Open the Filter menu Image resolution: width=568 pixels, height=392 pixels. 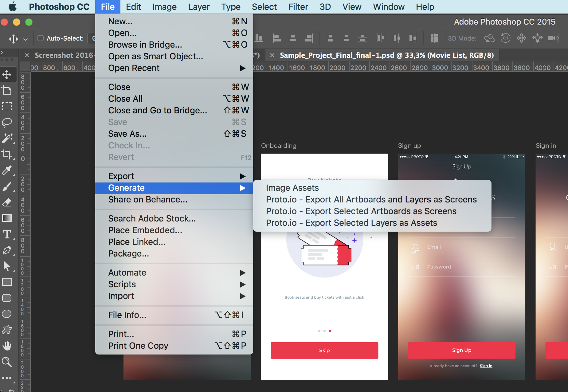tap(298, 7)
